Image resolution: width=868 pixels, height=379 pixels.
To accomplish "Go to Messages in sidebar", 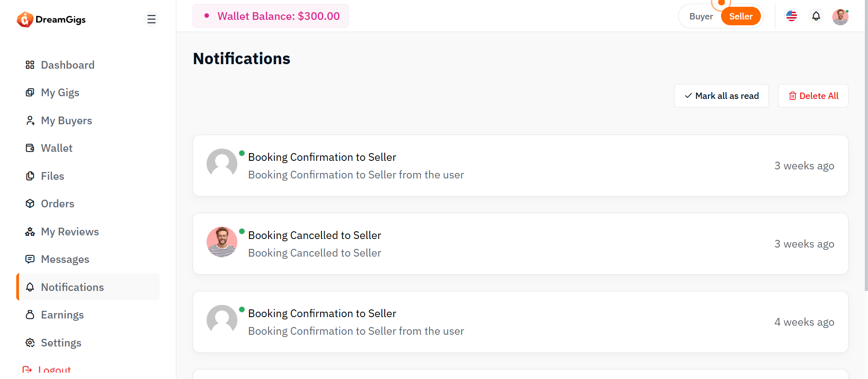I will pos(65,259).
